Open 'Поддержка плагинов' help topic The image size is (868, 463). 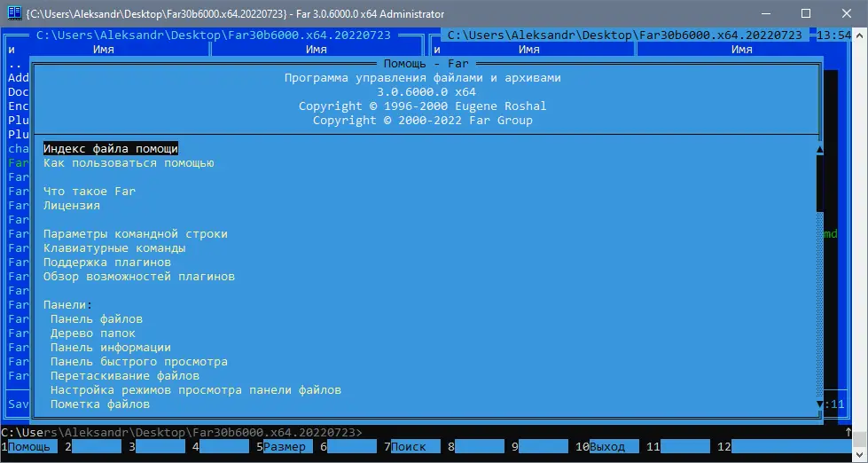107,262
